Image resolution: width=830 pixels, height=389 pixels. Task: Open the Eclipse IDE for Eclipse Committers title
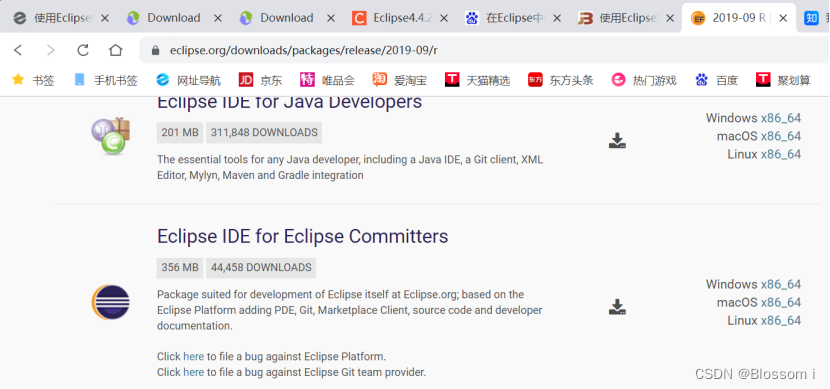click(303, 236)
